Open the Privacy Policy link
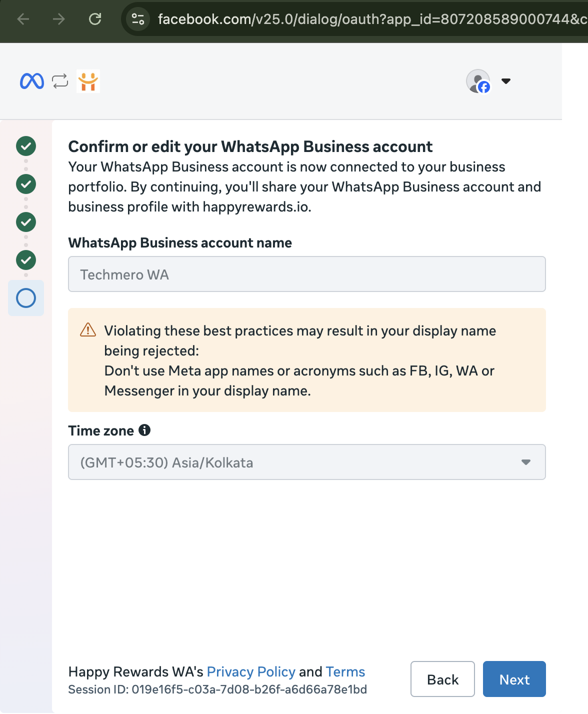Viewport: 588px width, 714px height. point(251,671)
